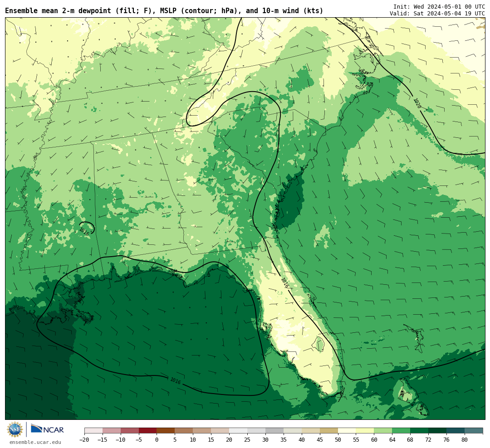The height and width of the screenshot is (448, 490).
Task: Click the pink swatch between -20 and -15
Action: pos(93,431)
